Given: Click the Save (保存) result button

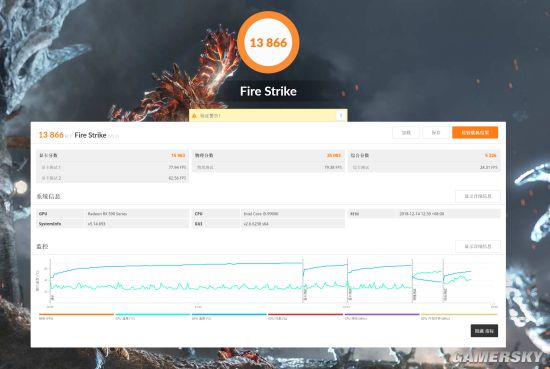Looking at the screenshot, I should click(x=436, y=133).
